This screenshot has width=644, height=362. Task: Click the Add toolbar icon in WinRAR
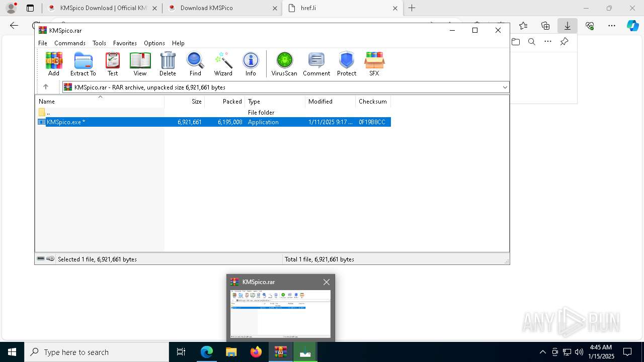54,64
